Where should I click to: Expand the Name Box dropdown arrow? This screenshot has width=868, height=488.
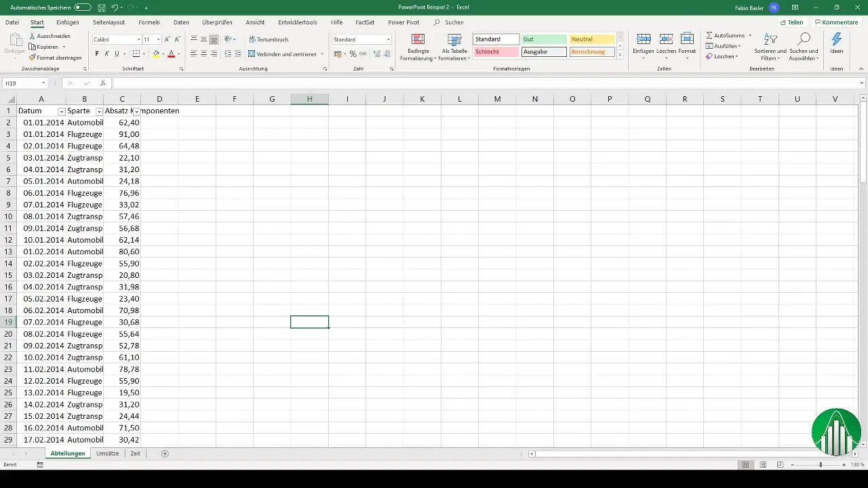tap(43, 83)
